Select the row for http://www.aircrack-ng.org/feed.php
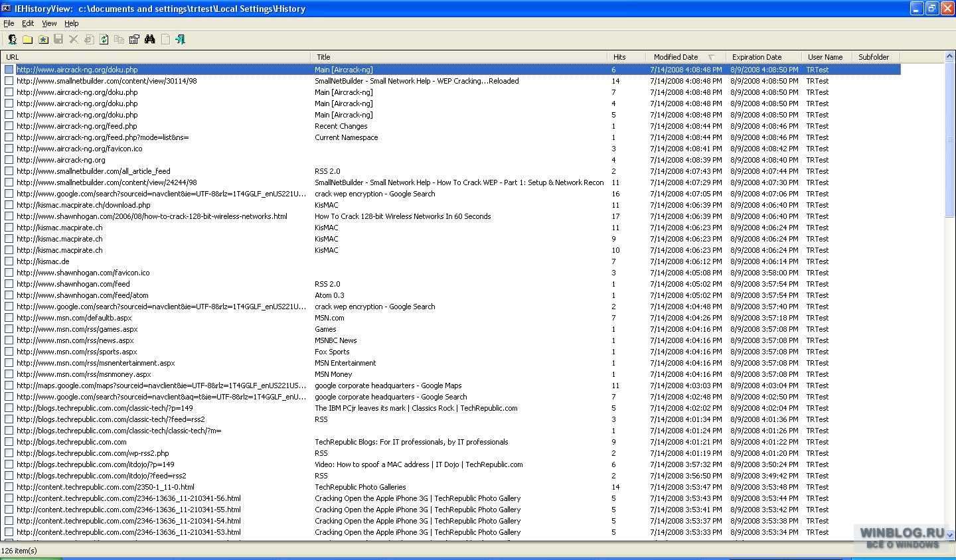 pos(451,126)
